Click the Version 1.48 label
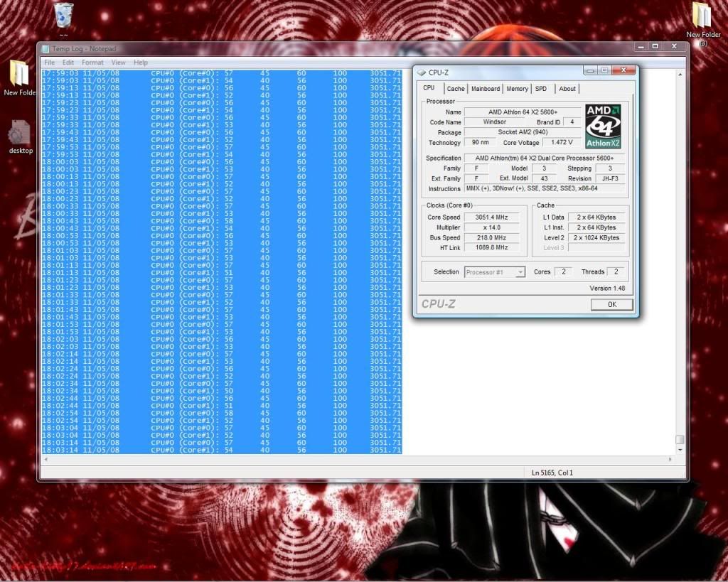This screenshot has width=728, height=582. point(607,289)
